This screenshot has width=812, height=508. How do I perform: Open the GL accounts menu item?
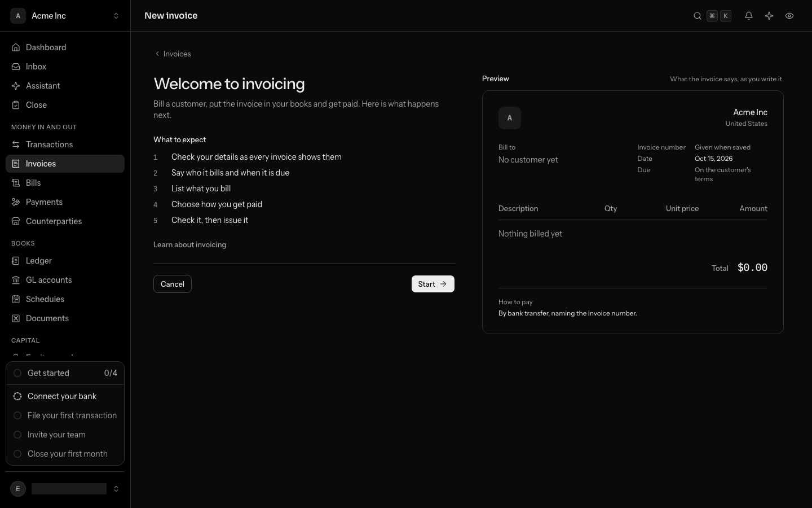tap(65, 280)
